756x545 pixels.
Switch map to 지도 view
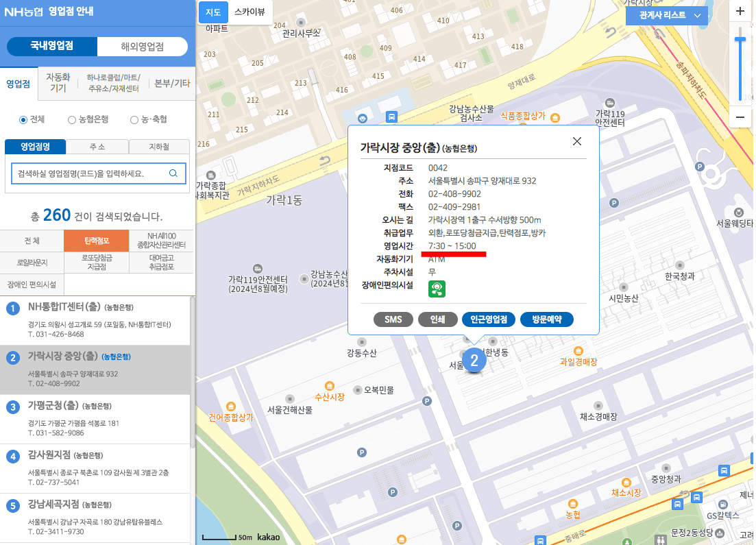click(213, 12)
